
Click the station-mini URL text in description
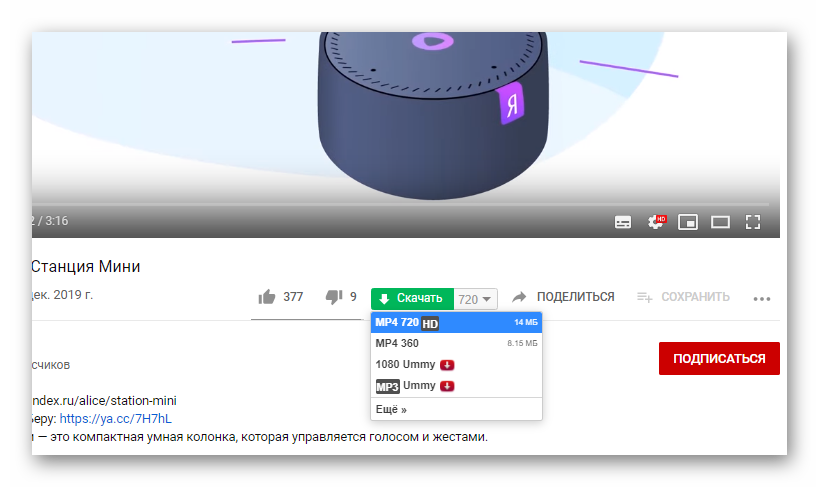tap(104, 401)
